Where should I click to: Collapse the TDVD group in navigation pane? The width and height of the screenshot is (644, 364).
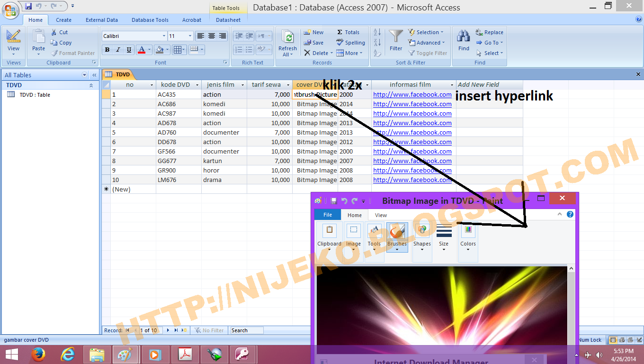click(x=91, y=85)
